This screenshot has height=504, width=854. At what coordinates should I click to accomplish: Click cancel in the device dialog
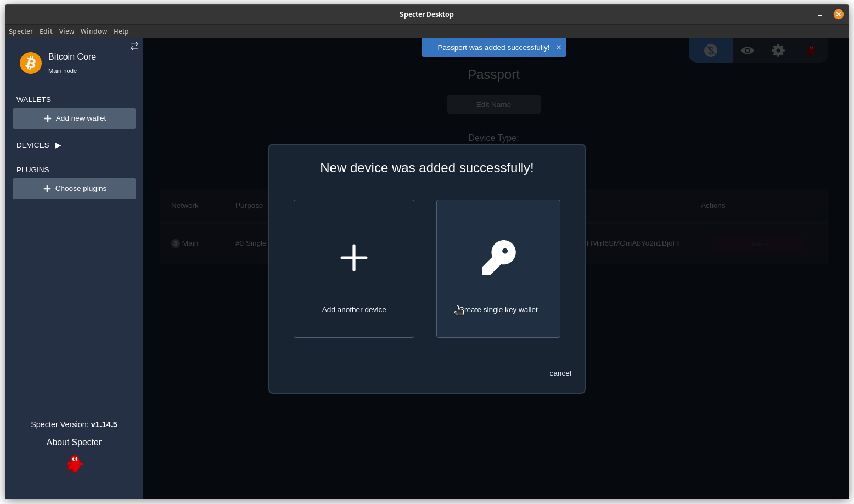[560, 373]
